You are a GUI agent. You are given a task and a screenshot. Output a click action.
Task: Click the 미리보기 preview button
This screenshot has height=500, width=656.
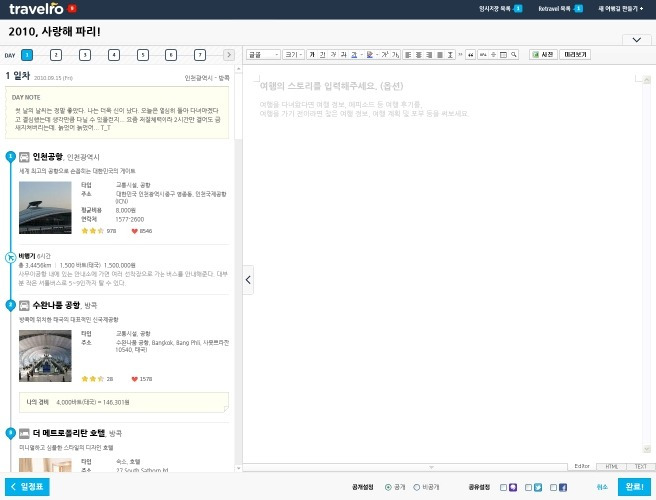[x=575, y=55]
